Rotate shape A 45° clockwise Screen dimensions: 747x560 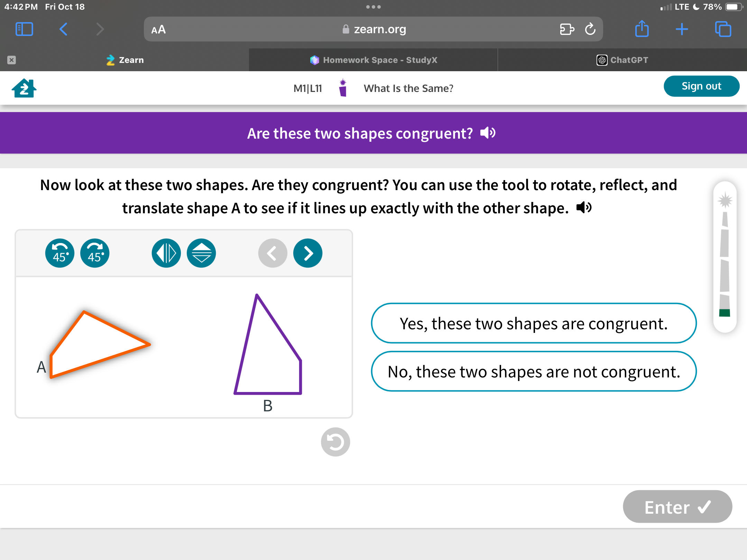click(95, 253)
